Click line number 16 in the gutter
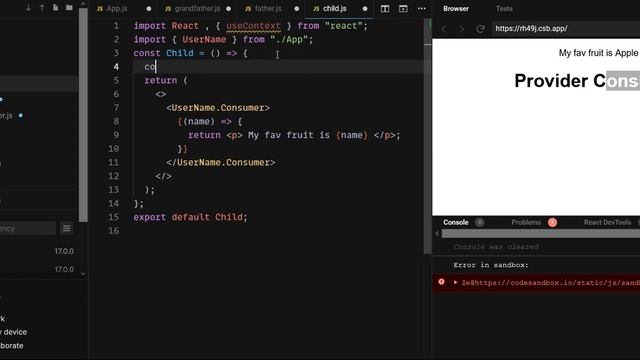 [x=114, y=231]
